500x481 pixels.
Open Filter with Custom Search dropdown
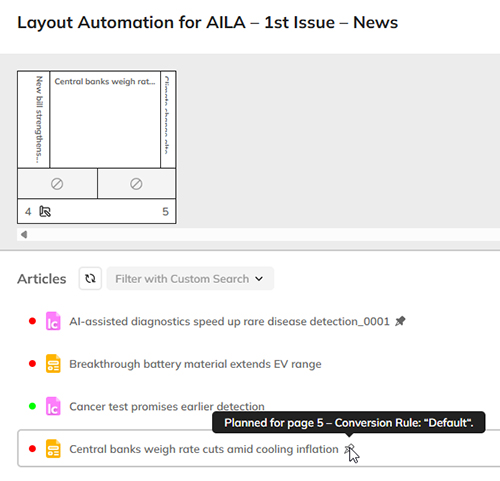(x=190, y=278)
